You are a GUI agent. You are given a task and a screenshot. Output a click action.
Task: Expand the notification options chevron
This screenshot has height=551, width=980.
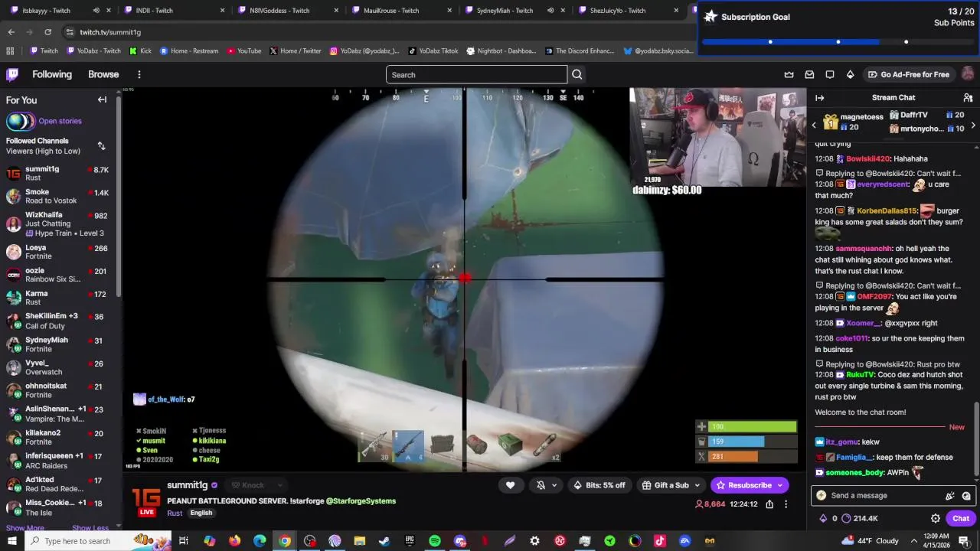(554, 485)
